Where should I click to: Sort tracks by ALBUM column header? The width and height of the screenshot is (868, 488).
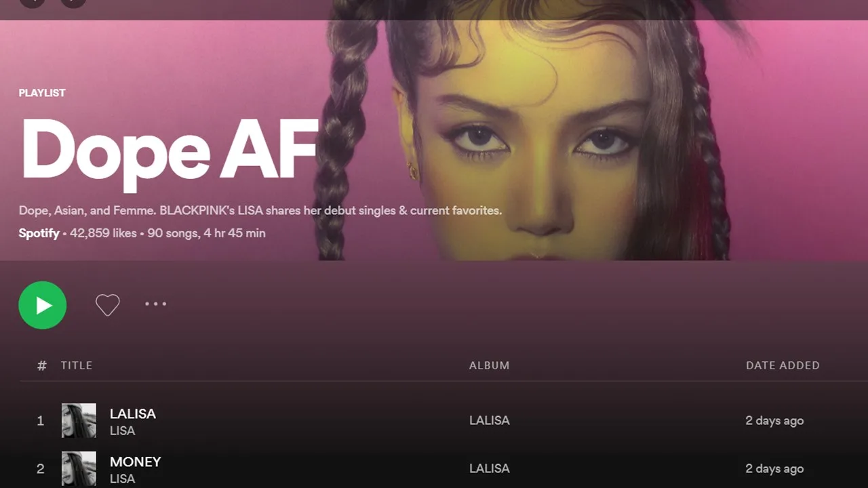(489, 365)
